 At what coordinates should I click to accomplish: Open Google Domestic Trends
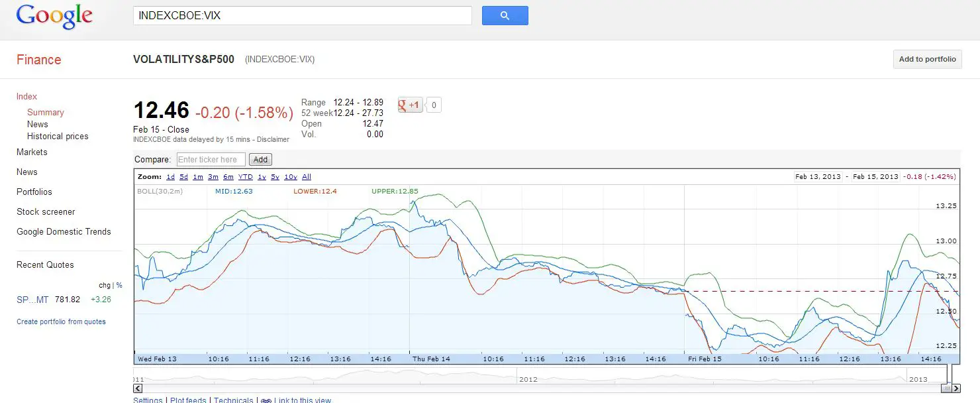click(x=64, y=231)
